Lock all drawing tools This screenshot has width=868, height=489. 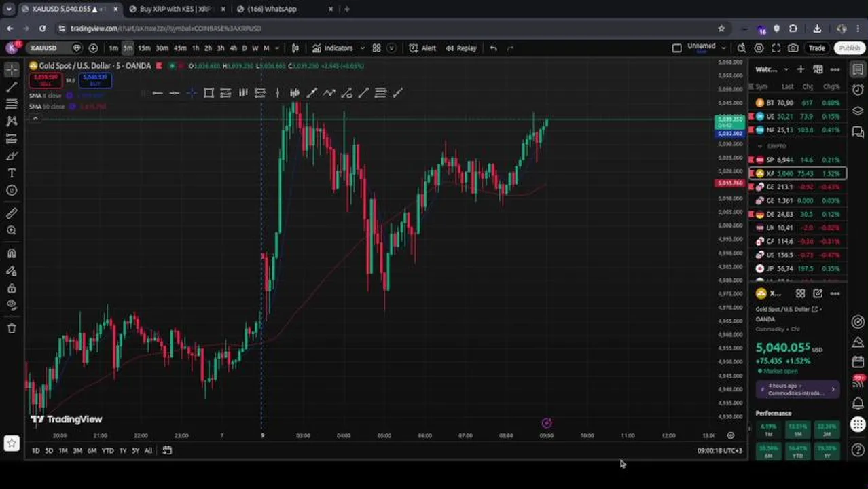(12, 288)
